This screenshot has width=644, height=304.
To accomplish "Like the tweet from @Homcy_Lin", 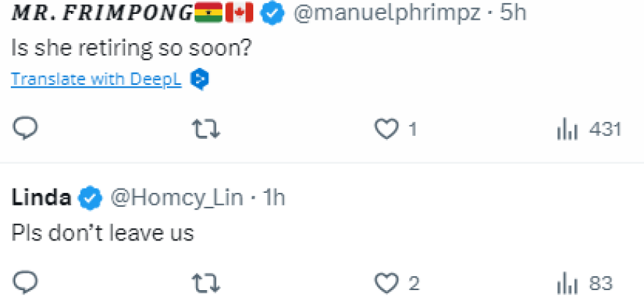I will [x=385, y=282].
